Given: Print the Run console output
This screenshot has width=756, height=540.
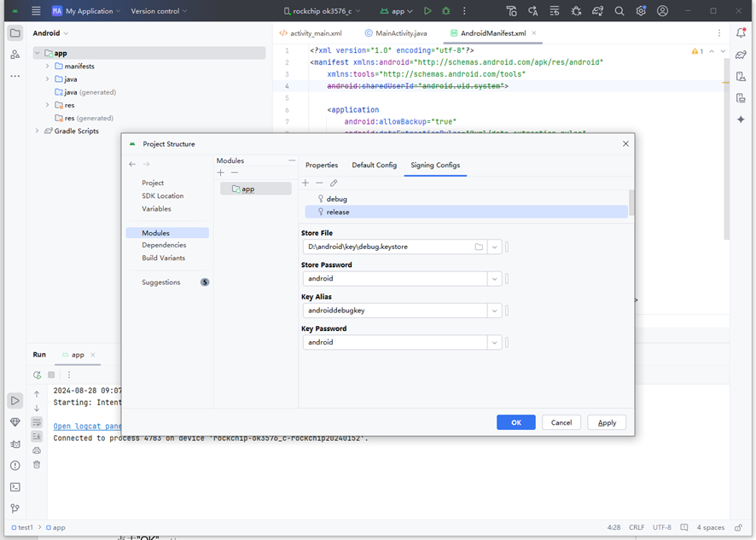Looking at the screenshot, I should (37, 450).
